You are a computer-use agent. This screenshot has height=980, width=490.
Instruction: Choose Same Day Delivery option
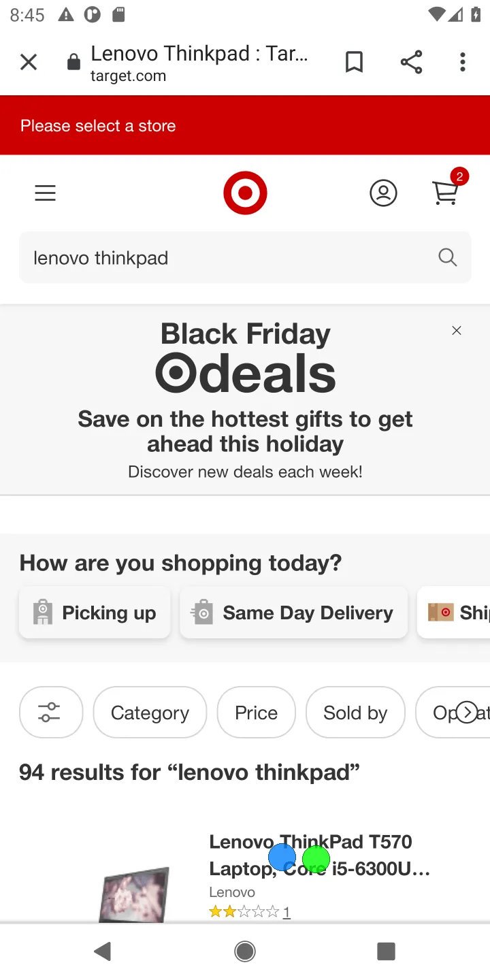pos(293,612)
